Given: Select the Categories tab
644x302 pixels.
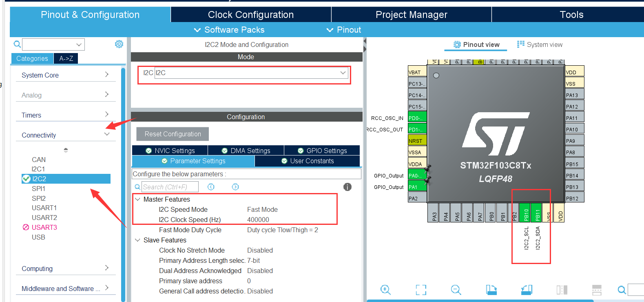Looking at the screenshot, I should [32, 58].
